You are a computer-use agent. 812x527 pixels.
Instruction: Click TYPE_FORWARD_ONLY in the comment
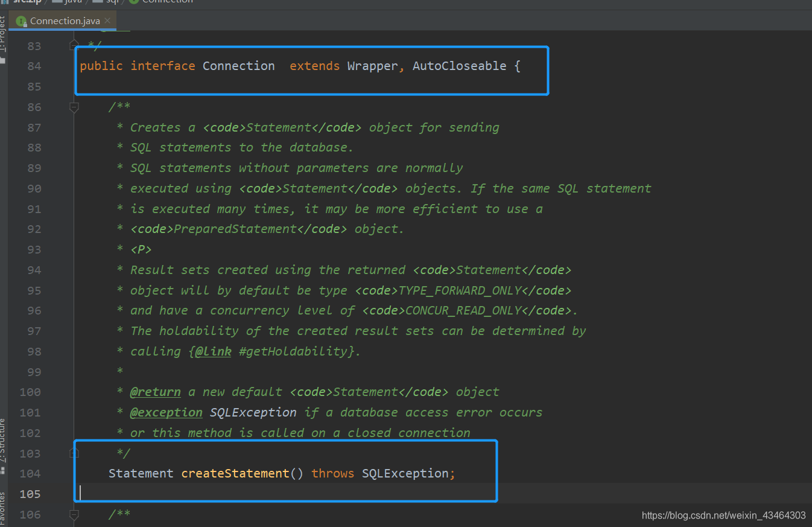pos(460,290)
